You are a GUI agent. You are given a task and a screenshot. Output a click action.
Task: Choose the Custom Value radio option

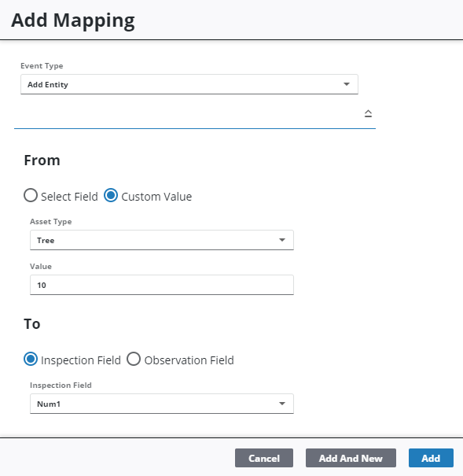pos(111,195)
